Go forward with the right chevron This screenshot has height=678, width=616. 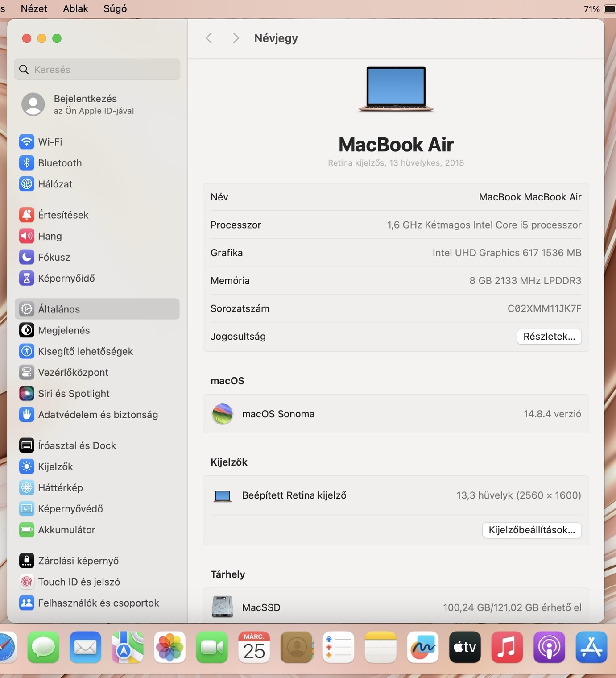tap(236, 38)
